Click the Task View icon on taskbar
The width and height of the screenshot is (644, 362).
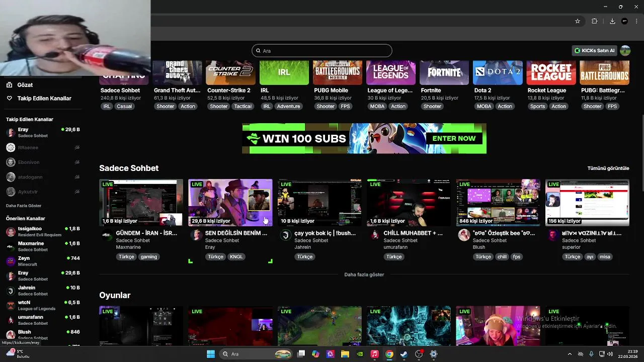301,354
